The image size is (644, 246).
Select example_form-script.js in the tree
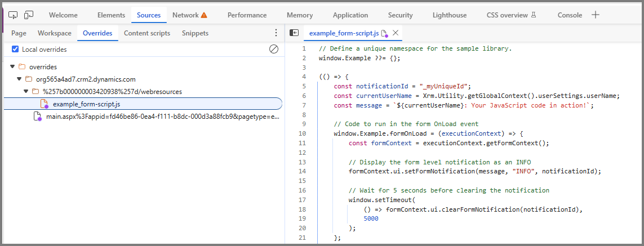coord(143,104)
